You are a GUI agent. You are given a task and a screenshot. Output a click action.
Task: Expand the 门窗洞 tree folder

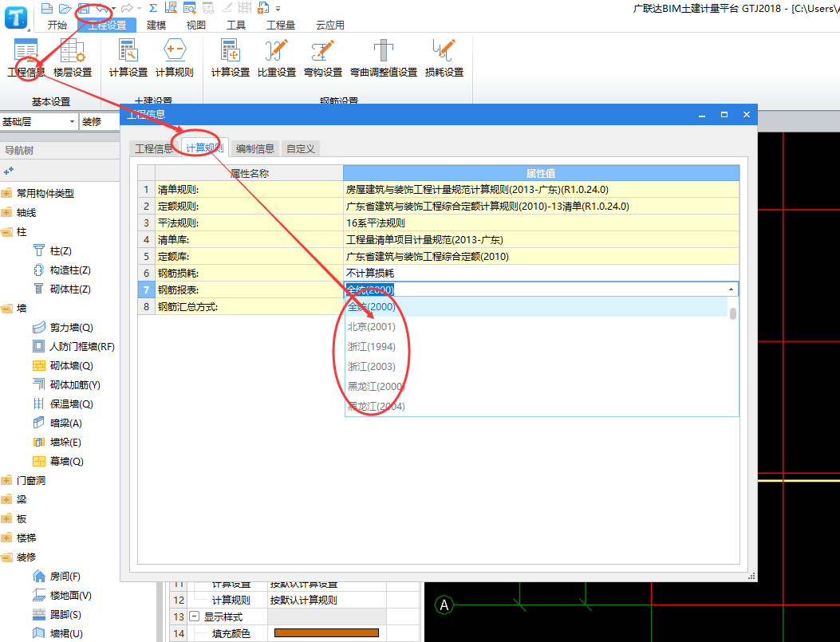click(x=6, y=480)
